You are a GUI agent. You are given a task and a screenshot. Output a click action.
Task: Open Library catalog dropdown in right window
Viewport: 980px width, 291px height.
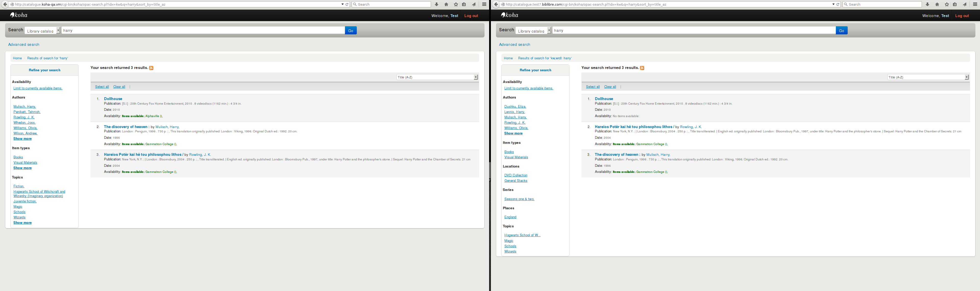click(533, 31)
